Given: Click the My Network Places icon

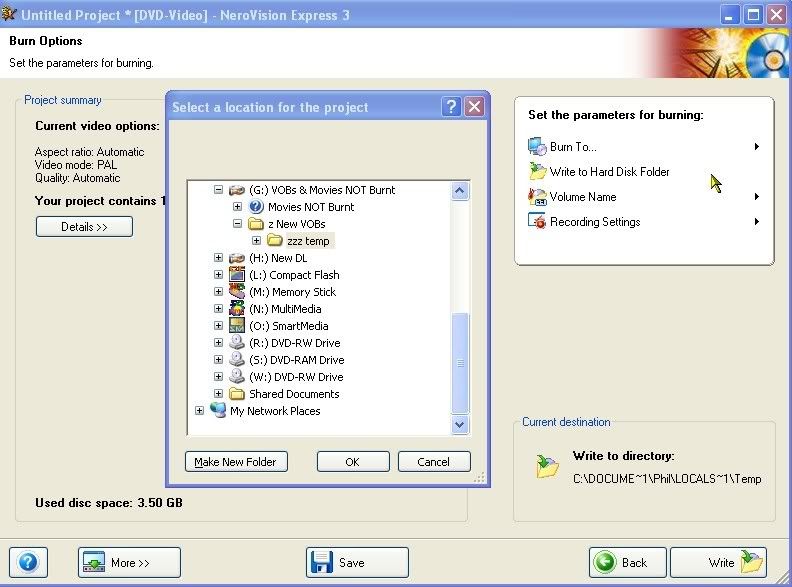Looking at the screenshot, I should point(218,410).
